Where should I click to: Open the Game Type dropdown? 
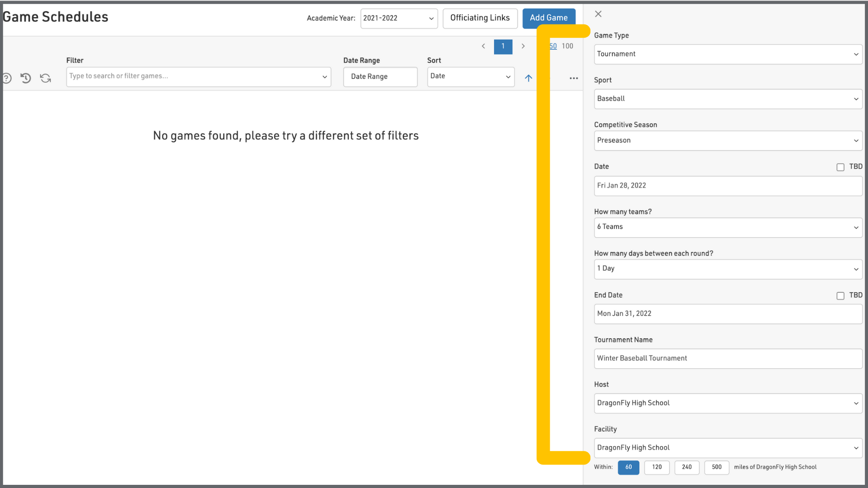point(728,54)
